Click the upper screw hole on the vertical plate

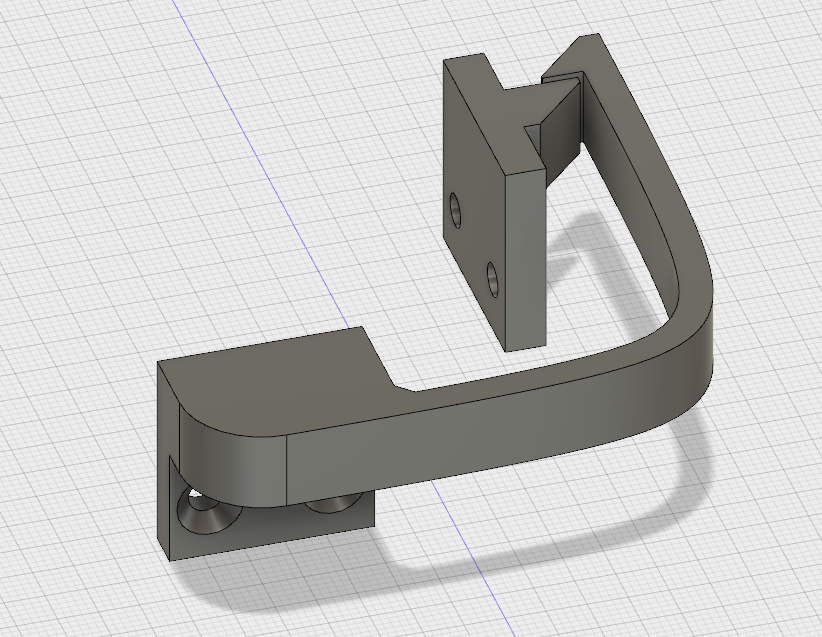(x=457, y=208)
